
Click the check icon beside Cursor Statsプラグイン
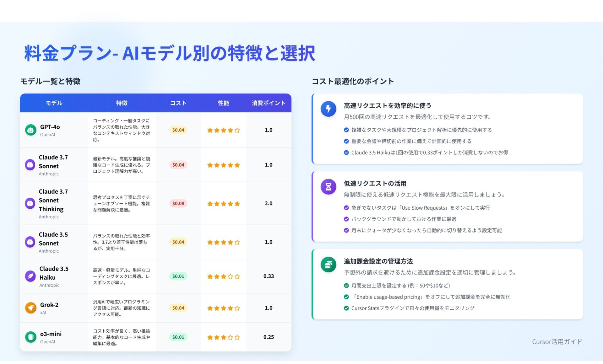[346, 308]
